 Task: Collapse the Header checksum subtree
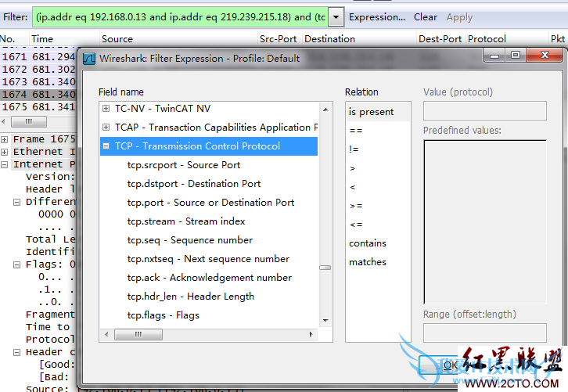[16, 352]
